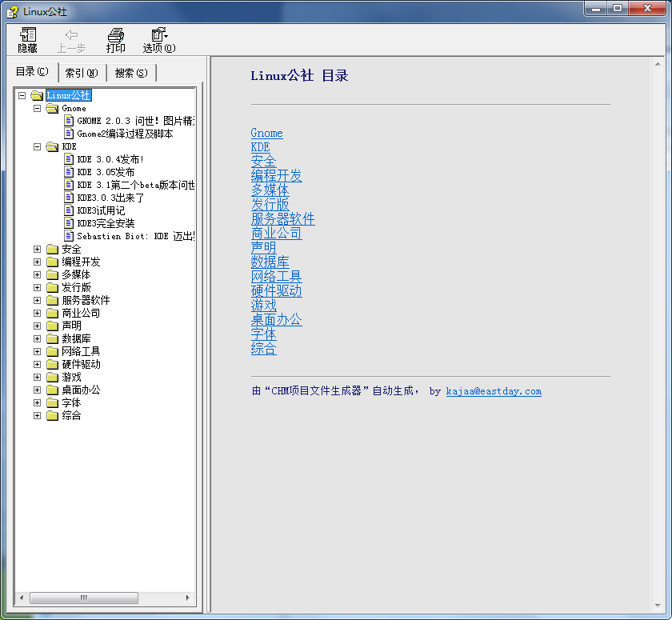
Task: Click the Hide (隐藏) toolbar icon
Action: click(x=28, y=35)
